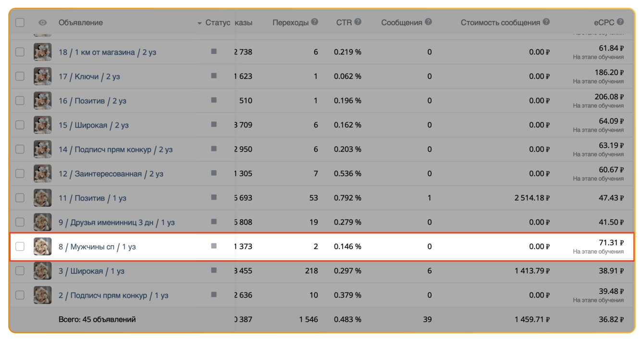Select all ads with the header checkbox
The width and height of the screenshot is (644, 341).
[20, 23]
